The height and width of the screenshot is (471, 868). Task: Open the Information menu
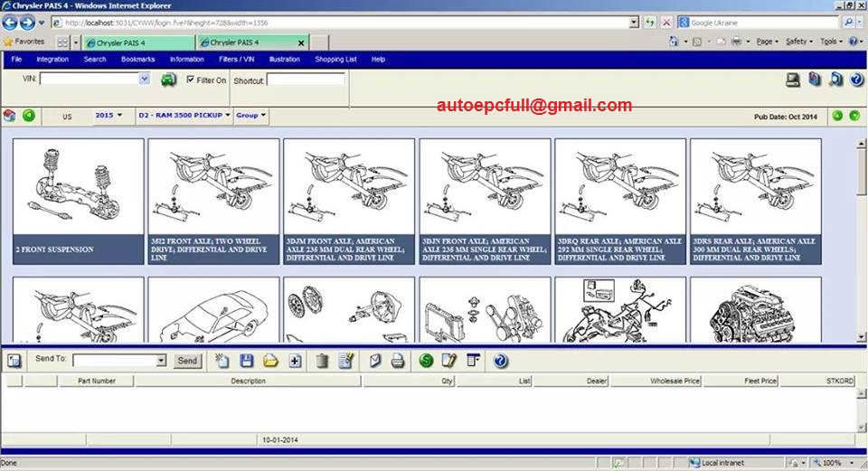click(186, 60)
